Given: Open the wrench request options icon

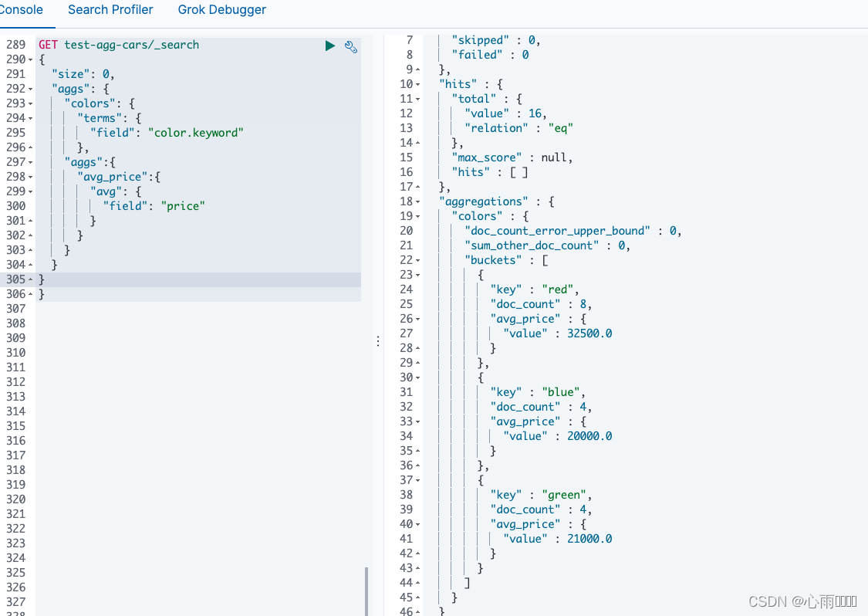Looking at the screenshot, I should click(x=351, y=46).
